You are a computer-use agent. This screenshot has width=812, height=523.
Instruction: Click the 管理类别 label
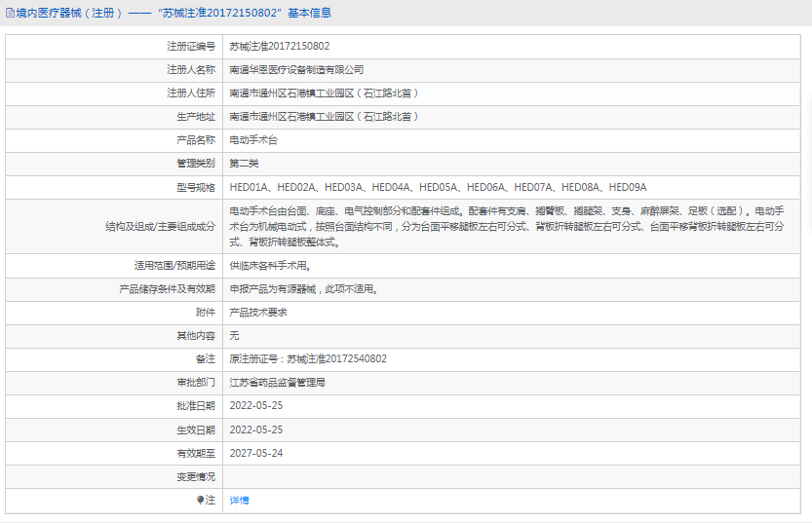click(196, 164)
